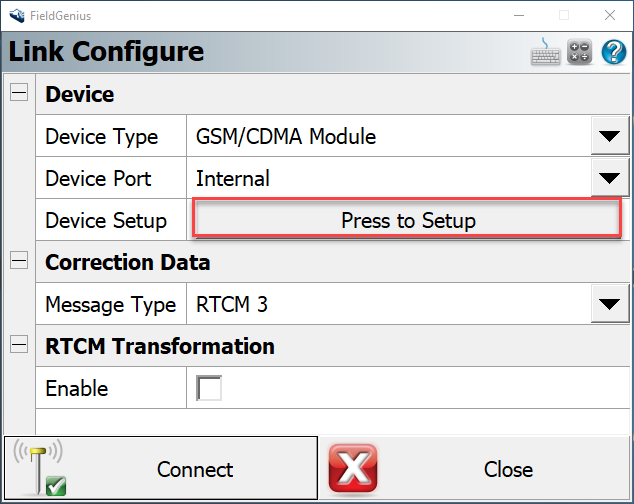Click the FieldGenius app icon in title bar
Image resolution: width=634 pixels, height=504 pixels.
(x=15, y=15)
